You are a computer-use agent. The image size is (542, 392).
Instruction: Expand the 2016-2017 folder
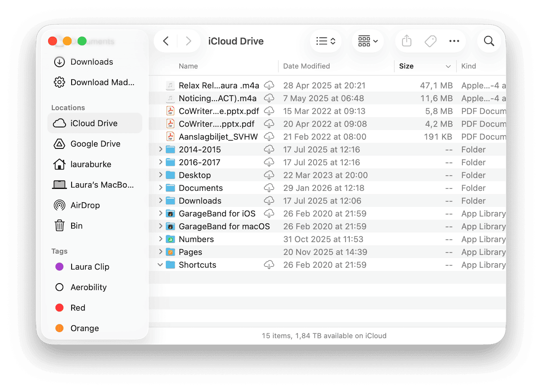coord(161,162)
